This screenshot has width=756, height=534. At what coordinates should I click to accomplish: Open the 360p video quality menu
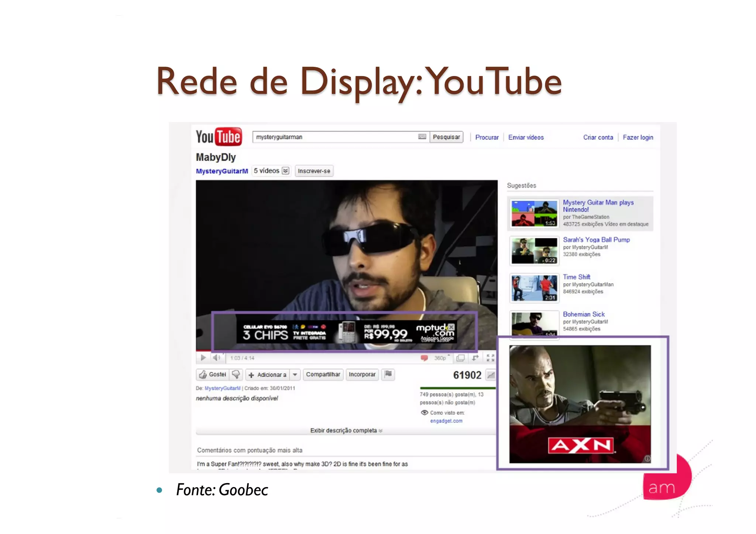tap(441, 358)
